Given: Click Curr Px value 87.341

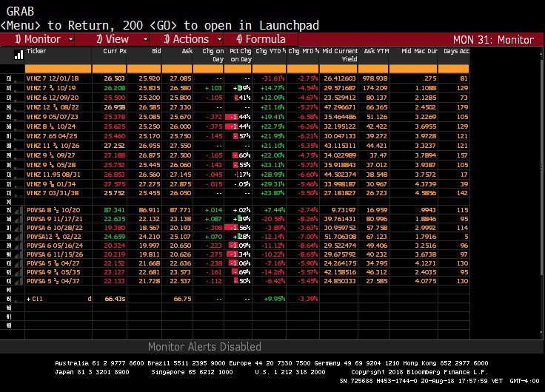Looking at the screenshot, I should pyautogui.click(x=114, y=210).
